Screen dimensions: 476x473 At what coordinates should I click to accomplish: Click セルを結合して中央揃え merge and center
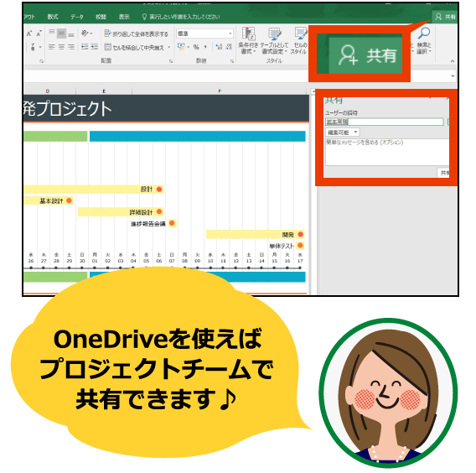pos(134,47)
